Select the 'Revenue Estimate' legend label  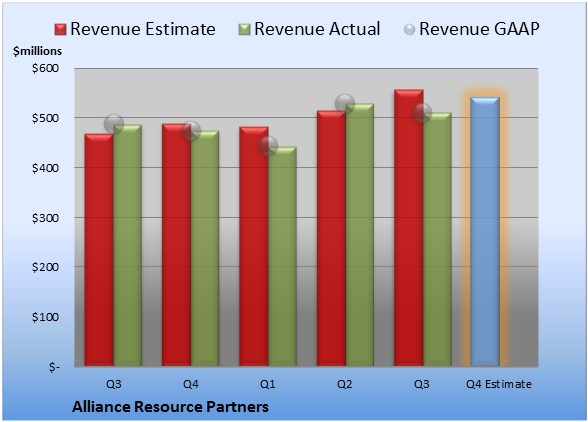pos(143,29)
